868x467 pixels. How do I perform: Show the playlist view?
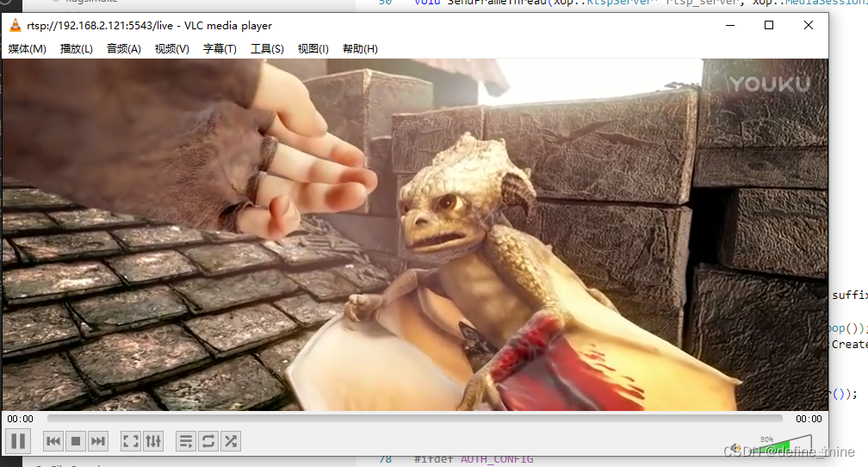186,441
